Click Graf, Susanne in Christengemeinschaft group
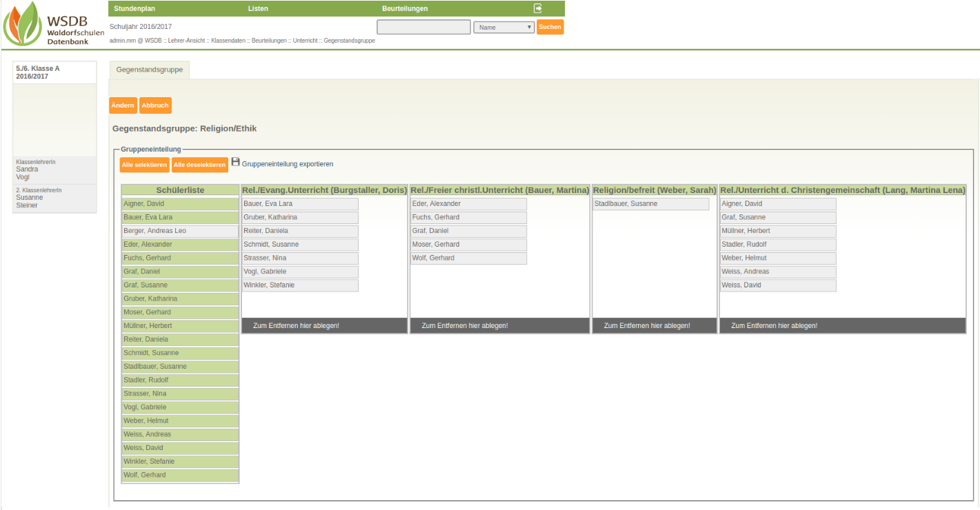This screenshot has width=980, height=510. point(778,217)
